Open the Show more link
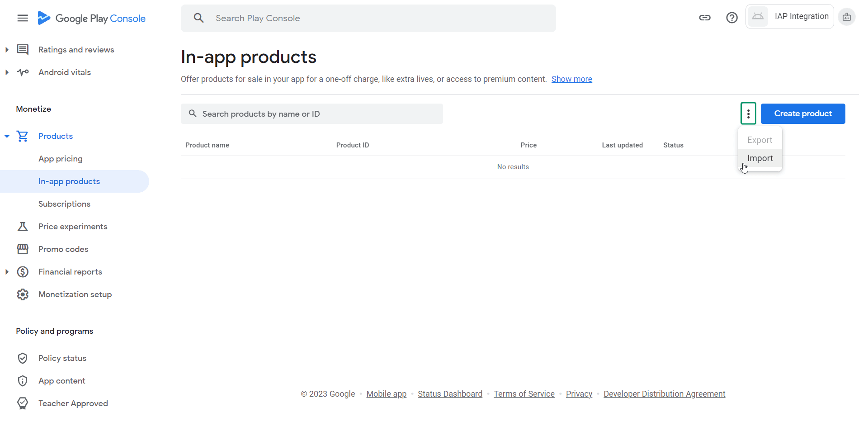This screenshot has width=868, height=422. click(571, 79)
